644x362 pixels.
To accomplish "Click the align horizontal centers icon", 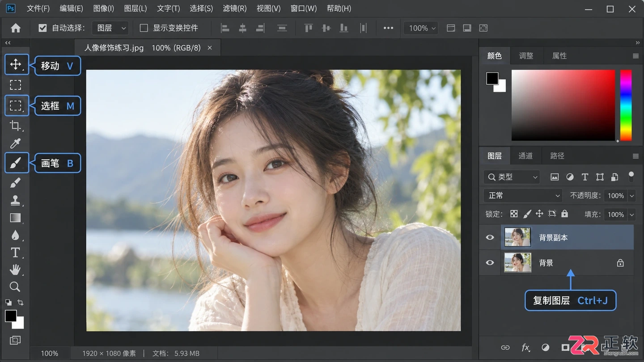I will tap(242, 28).
